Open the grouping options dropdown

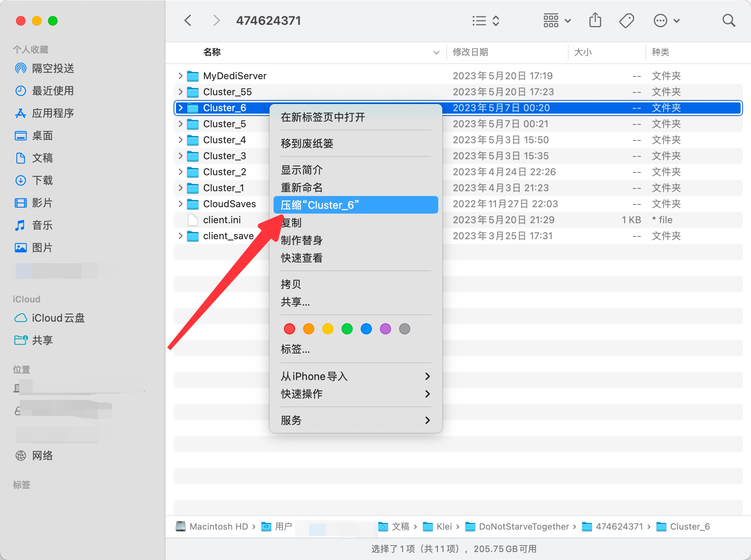tap(557, 20)
